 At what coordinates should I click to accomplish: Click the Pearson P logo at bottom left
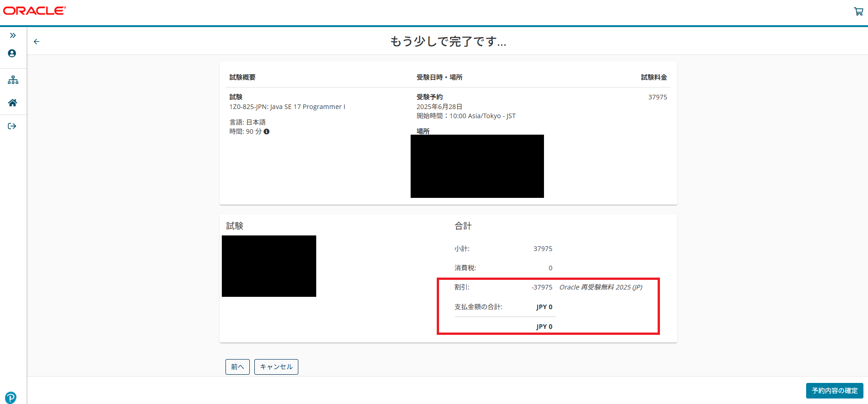click(x=11, y=397)
